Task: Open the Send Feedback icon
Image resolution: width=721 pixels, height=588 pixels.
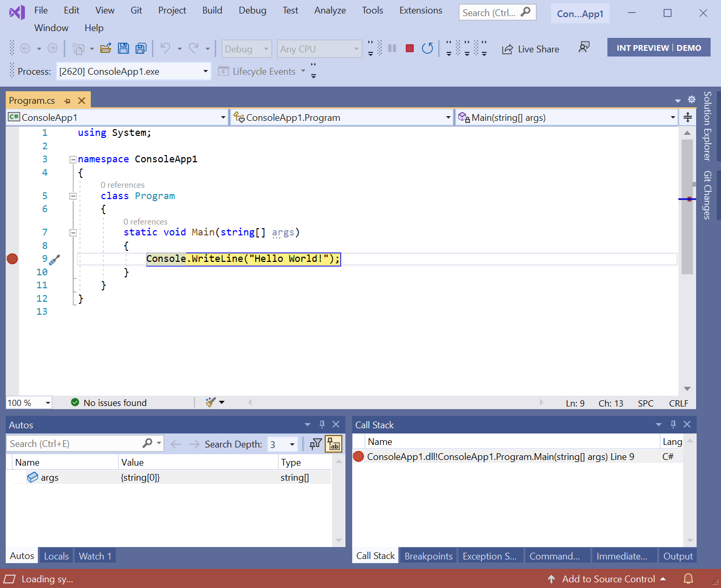Action: tap(584, 48)
